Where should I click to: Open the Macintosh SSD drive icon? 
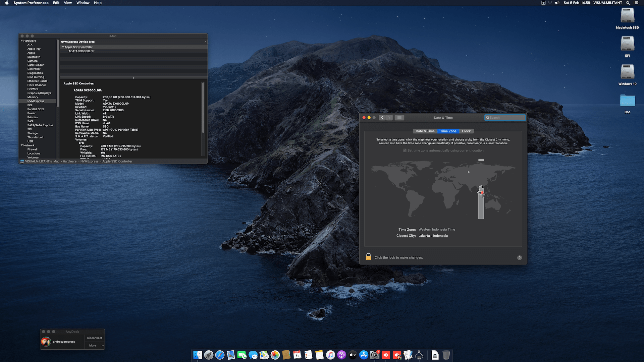(627, 16)
